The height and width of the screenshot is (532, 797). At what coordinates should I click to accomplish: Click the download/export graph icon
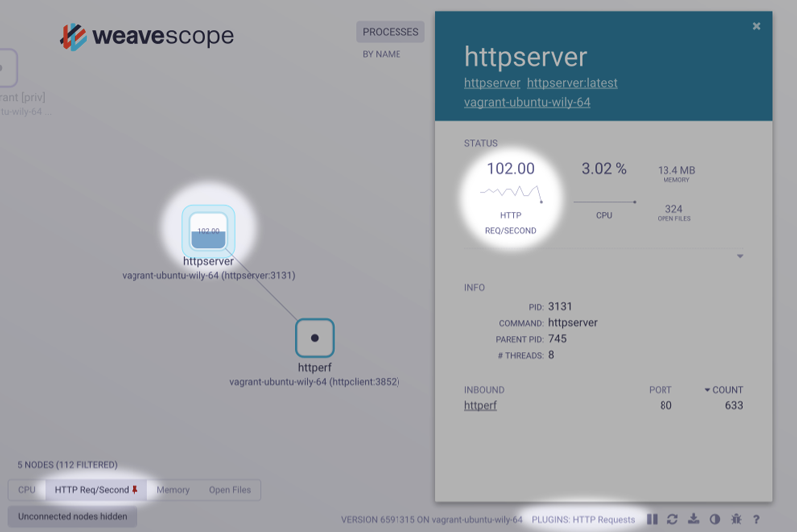point(693,519)
